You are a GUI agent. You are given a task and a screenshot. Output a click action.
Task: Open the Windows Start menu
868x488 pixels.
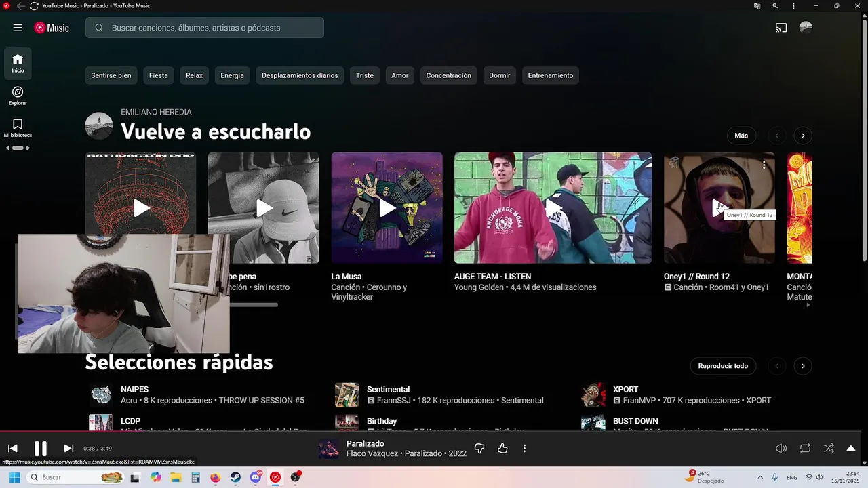click(14, 477)
